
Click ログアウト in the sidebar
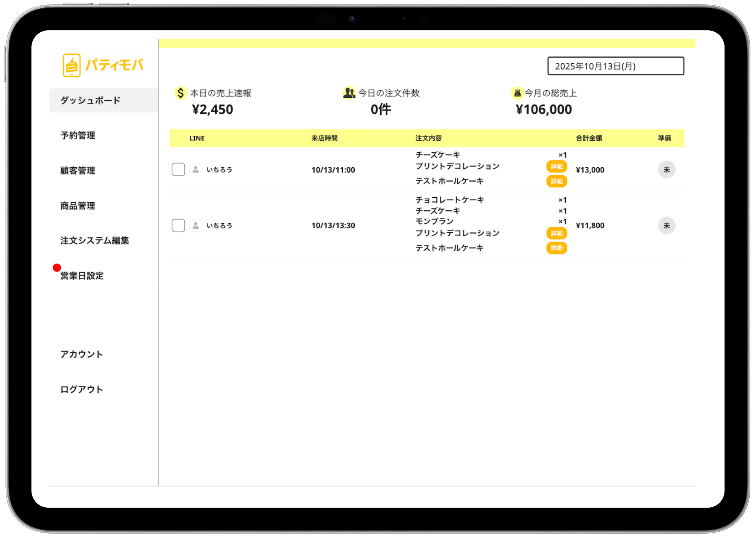pos(82,389)
